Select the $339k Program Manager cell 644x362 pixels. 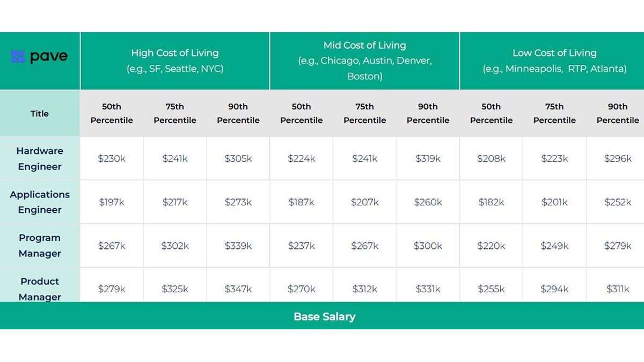(x=238, y=246)
